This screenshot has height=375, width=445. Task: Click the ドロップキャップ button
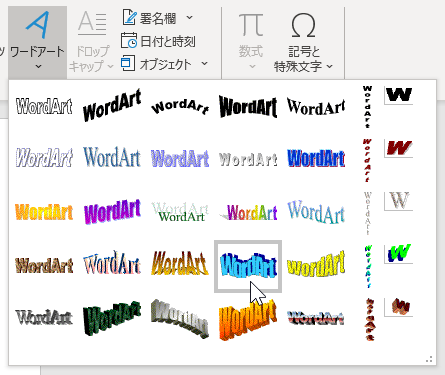91,42
